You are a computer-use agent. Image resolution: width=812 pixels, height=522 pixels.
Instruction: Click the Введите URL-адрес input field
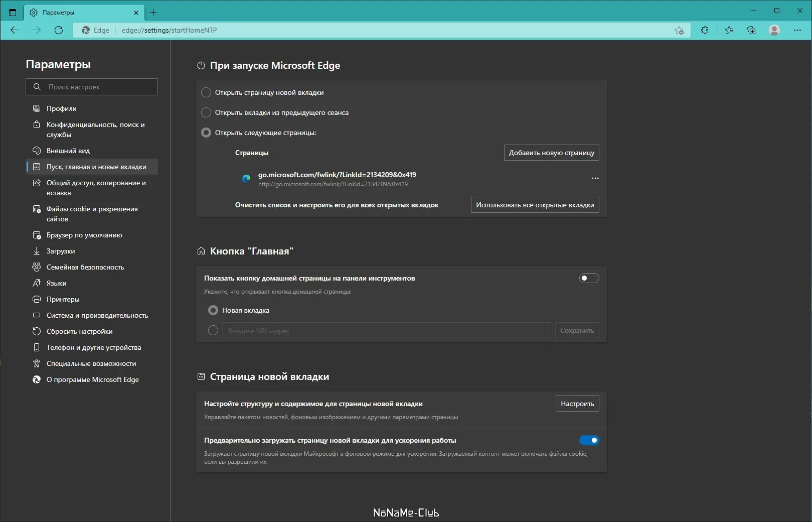pyautogui.click(x=387, y=330)
